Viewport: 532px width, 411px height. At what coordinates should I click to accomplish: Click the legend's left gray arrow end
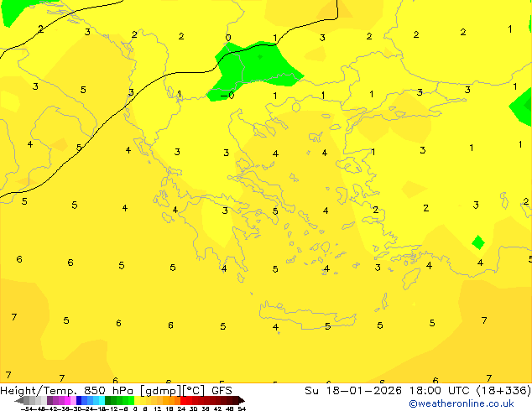click(19, 400)
